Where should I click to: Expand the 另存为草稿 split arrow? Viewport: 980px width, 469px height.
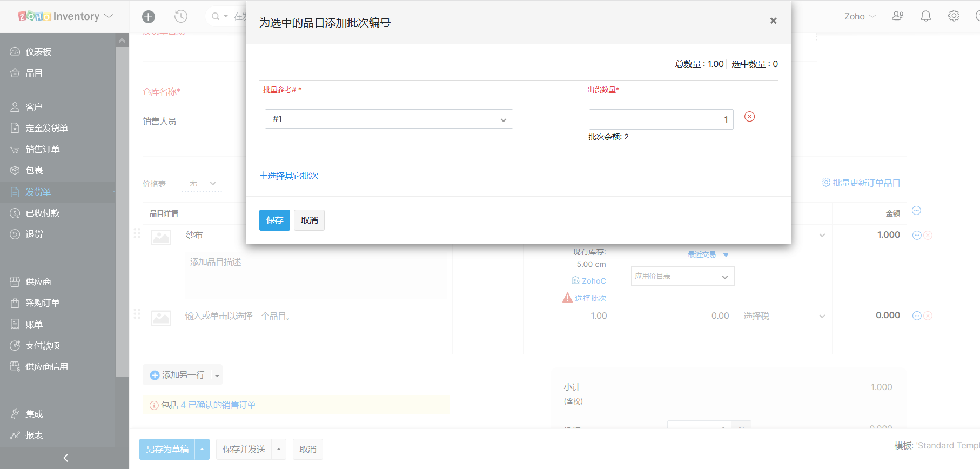coord(202,449)
